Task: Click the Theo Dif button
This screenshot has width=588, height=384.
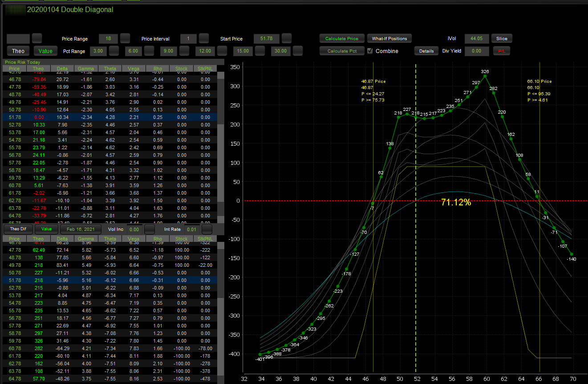Action: (18, 229)
